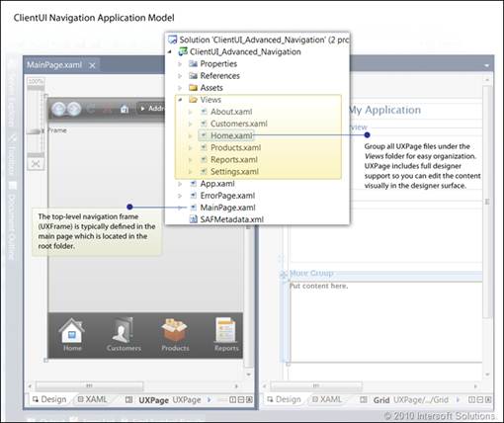The height and width of the screenshot is (423, 504).
Task: Click the Views open-folder icon
Action: 193,100
